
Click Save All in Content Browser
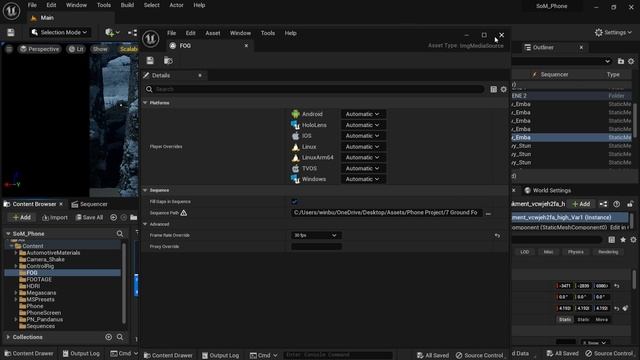(x=89, y=218)
